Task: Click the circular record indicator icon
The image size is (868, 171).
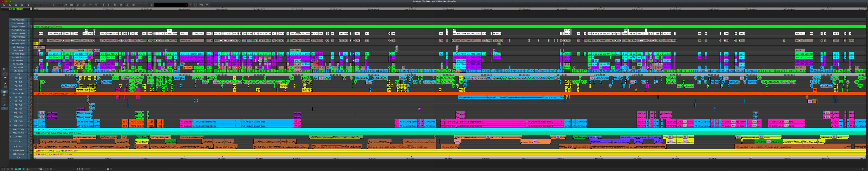Action: tap(195, 5)
